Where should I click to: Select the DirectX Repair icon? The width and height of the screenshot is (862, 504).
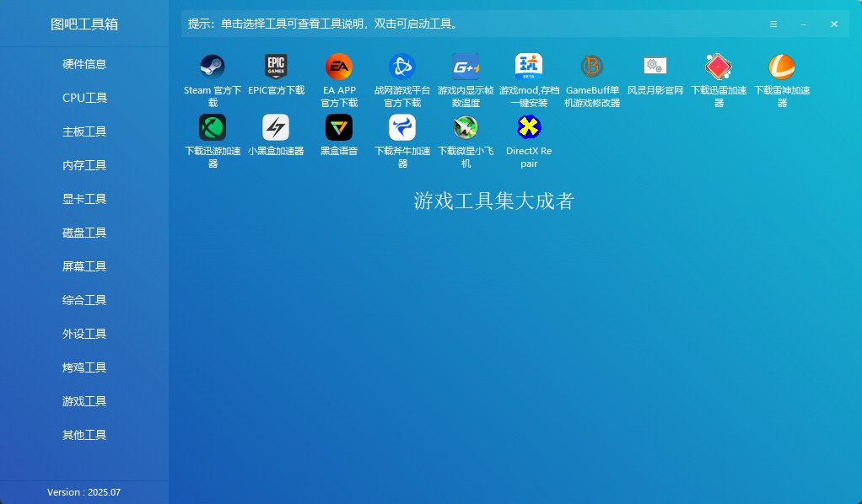529,127
